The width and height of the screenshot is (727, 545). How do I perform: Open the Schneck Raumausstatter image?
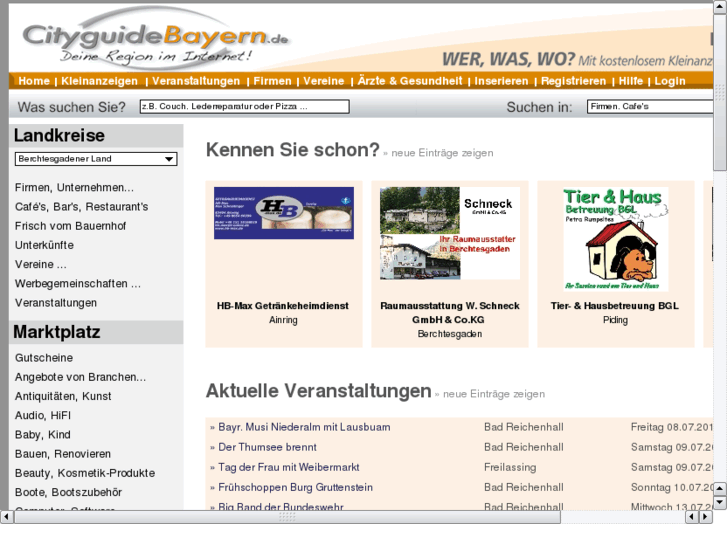450,233
